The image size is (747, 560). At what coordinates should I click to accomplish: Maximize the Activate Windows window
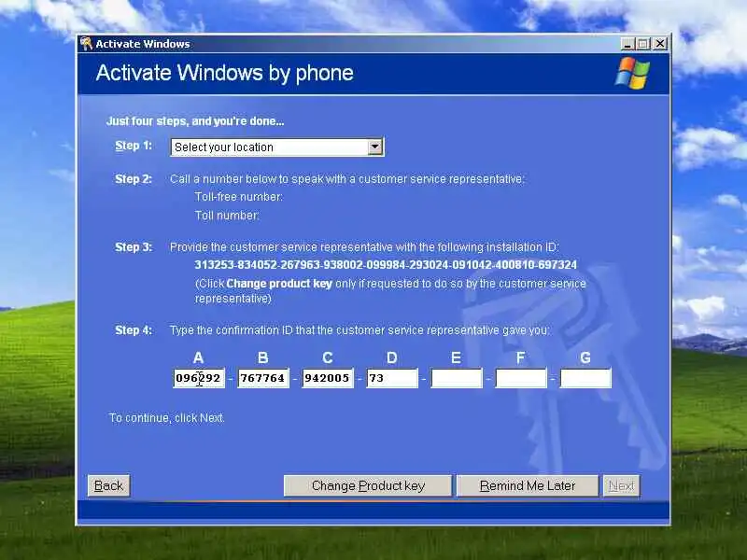point(643,44)
